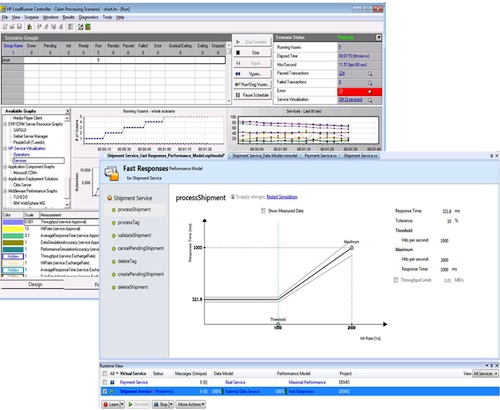Click the checkered results toolbar icon

[x=81, y=27]
